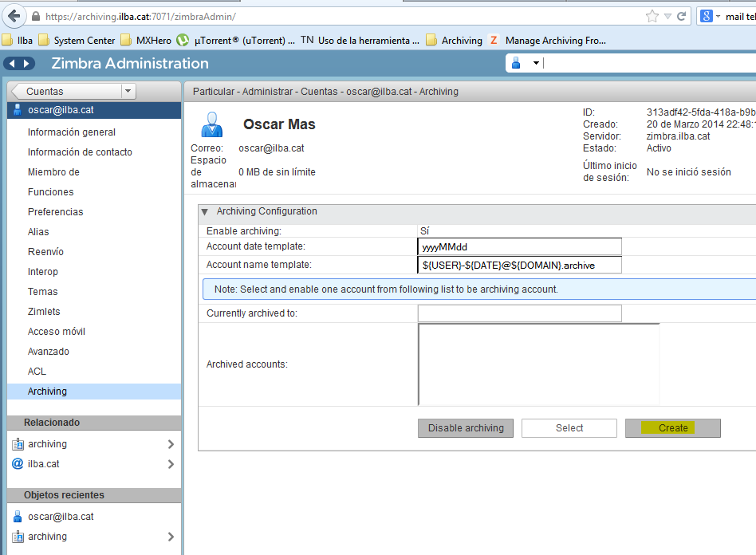Image resolution: width=756 pixels, height=555 pixels.
Task: Open Reenvío section
Action: [x=45, y=252]
